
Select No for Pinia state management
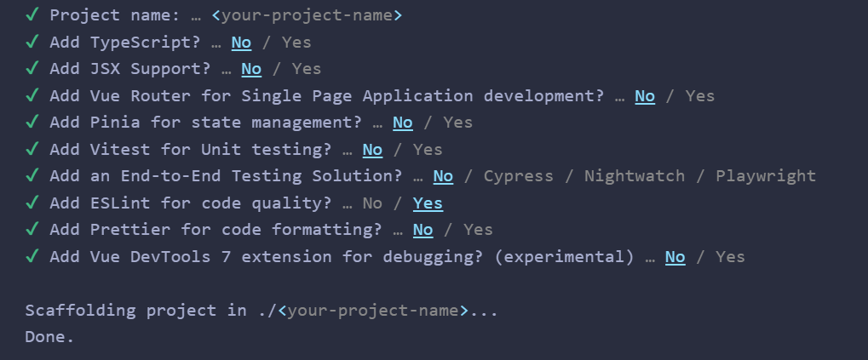point(402,123)
